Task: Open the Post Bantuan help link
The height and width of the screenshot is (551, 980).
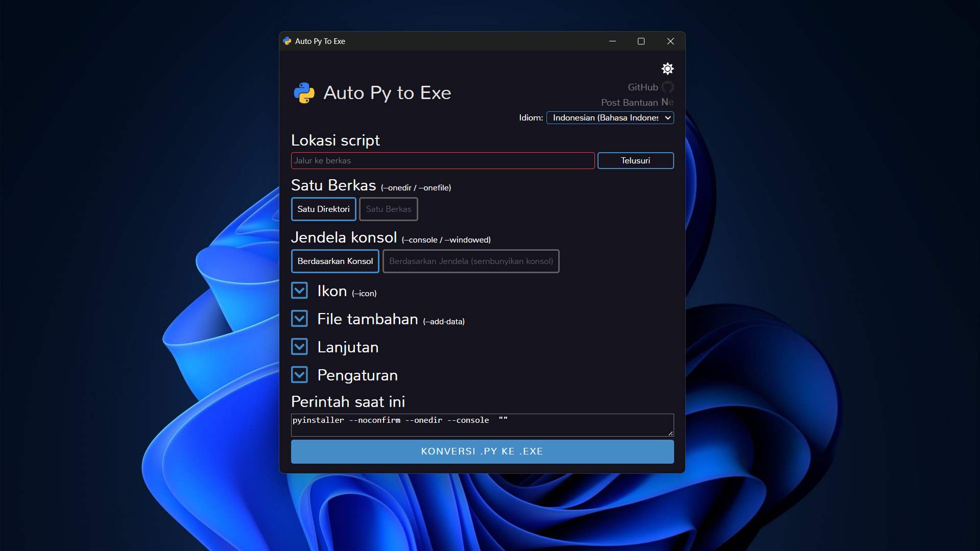Action: pyautogui.click(x=629, y=103)
